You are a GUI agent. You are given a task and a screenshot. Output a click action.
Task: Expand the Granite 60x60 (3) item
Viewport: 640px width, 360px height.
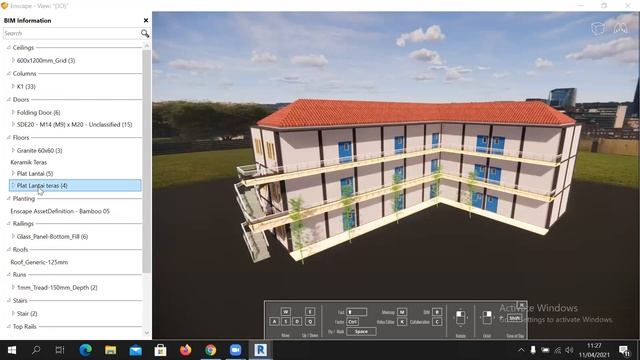tap(13, 151)
